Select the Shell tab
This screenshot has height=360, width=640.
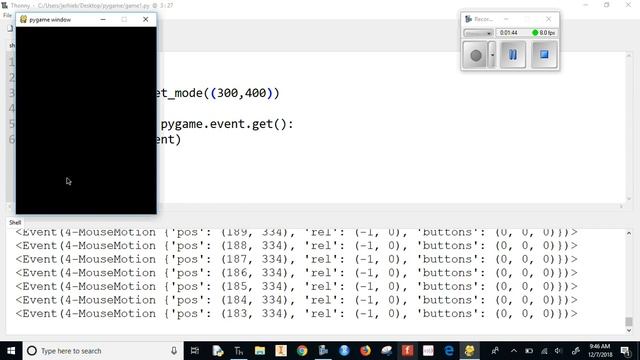click(x=15, y=222)
